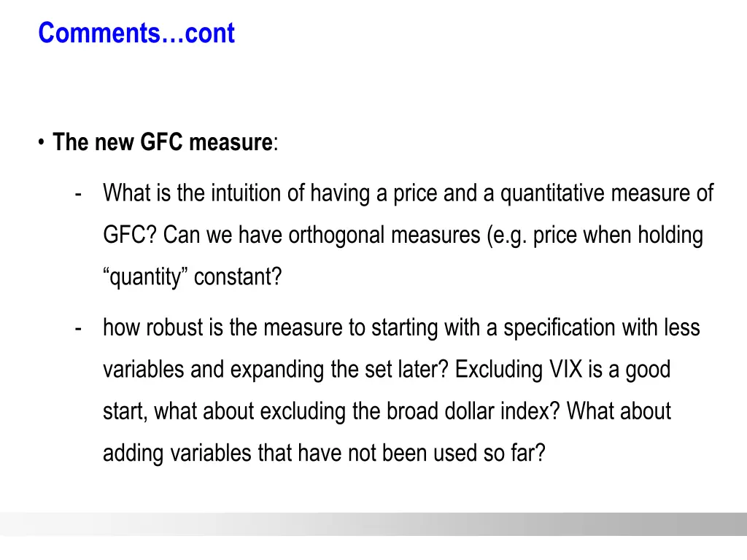Click the blue "Comments…cont" slide title
The width and height of the screenshot is (747, 560).
pyautogui.click(x=136, y=33)
